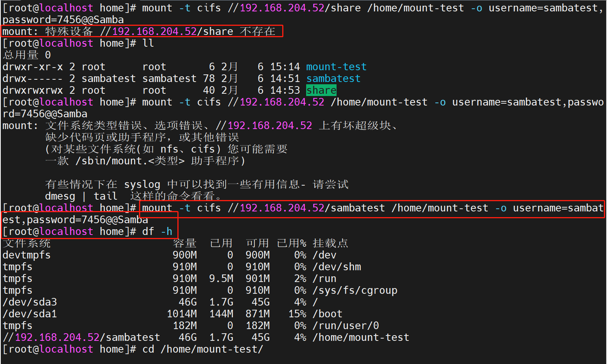Click the '文件系统' column header
The image size is (607, 364).
[x=27, y=243]
